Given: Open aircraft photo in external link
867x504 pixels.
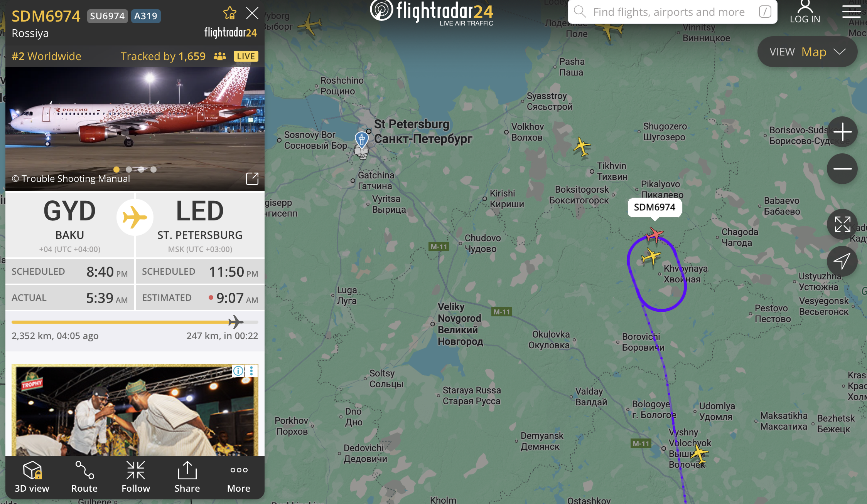Looking at the screenshot, I should [252, 179].
